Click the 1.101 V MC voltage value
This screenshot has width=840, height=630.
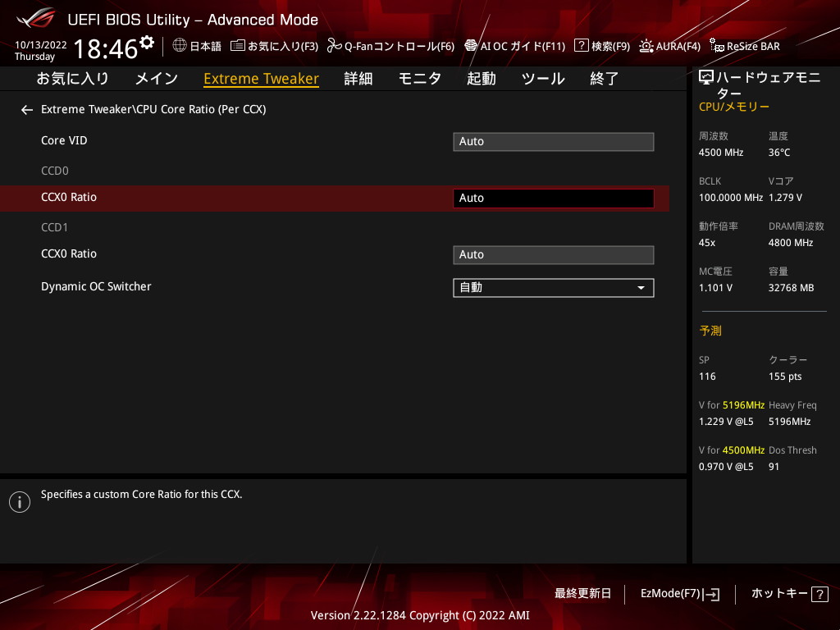click(715, 288)
